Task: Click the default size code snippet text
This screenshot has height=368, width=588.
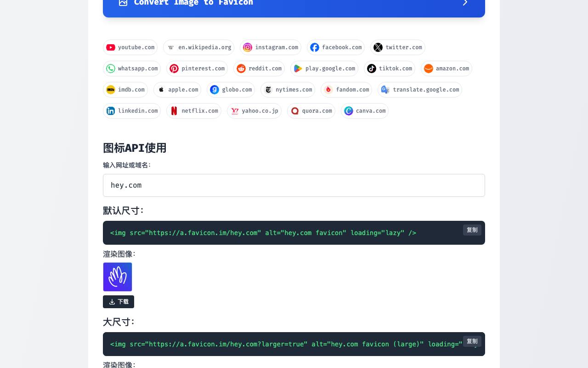Action: pyautogui.click(x=263, y=233)
